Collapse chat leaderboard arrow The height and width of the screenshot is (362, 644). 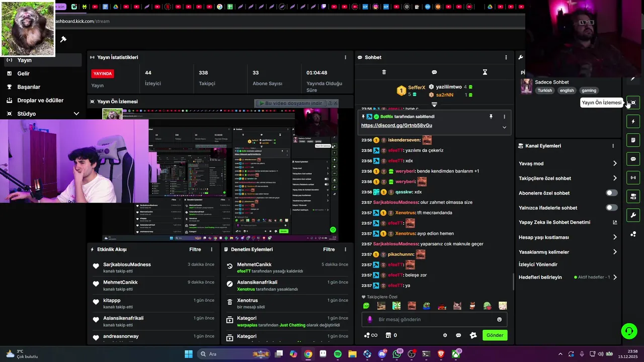(x=434, y=105)
